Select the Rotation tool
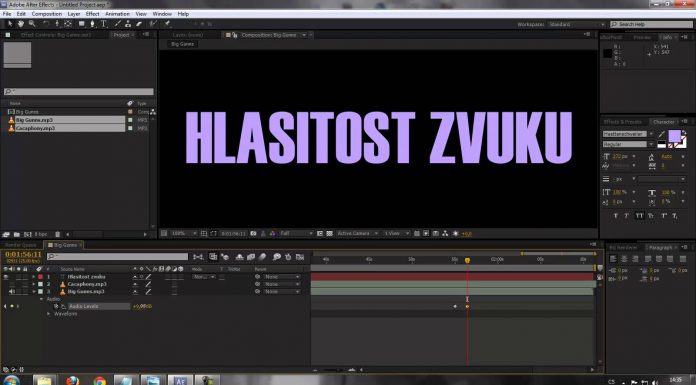 click(x=46, y=24)
